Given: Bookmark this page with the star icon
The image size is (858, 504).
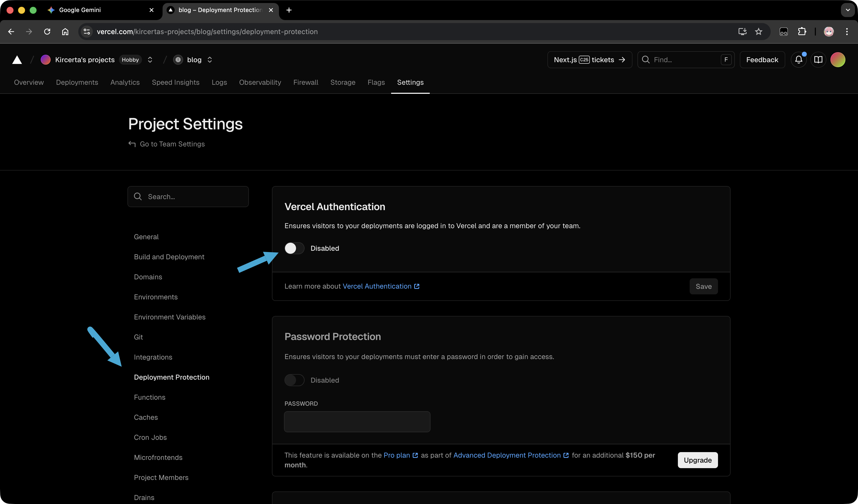Looking at the screenshot, I should click(759, 32).
